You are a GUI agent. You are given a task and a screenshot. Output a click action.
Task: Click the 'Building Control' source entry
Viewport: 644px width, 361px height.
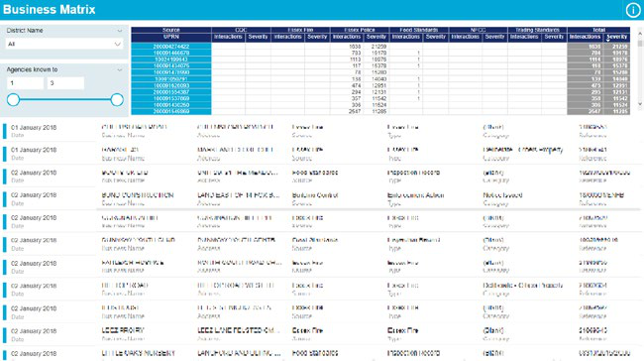click(x=315, y=195)
